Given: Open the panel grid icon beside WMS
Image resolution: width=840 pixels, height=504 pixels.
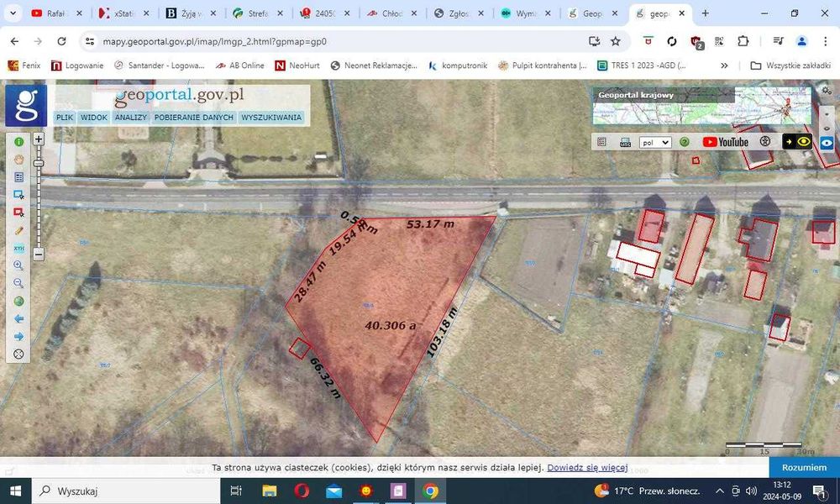Looking at the screenshot, I should [x=601, y=142].
